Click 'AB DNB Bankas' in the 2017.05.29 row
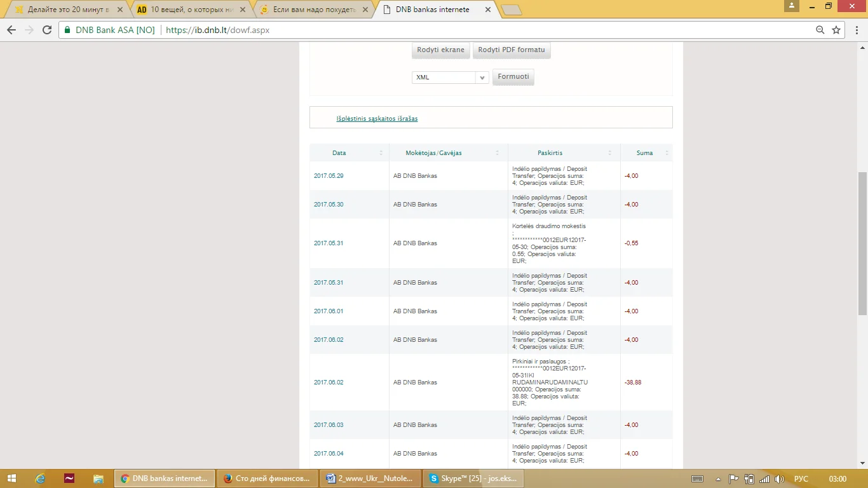 [415, 176]
